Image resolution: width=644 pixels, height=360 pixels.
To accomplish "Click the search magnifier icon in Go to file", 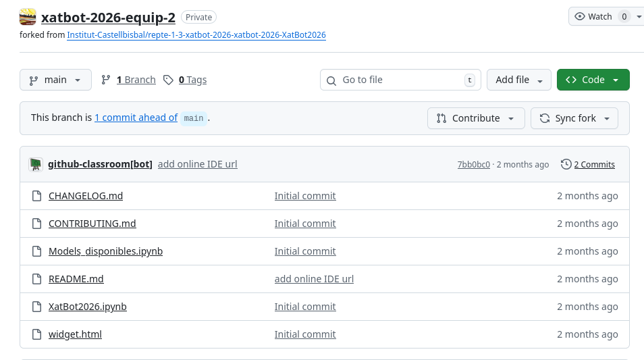I will point(331,80).
